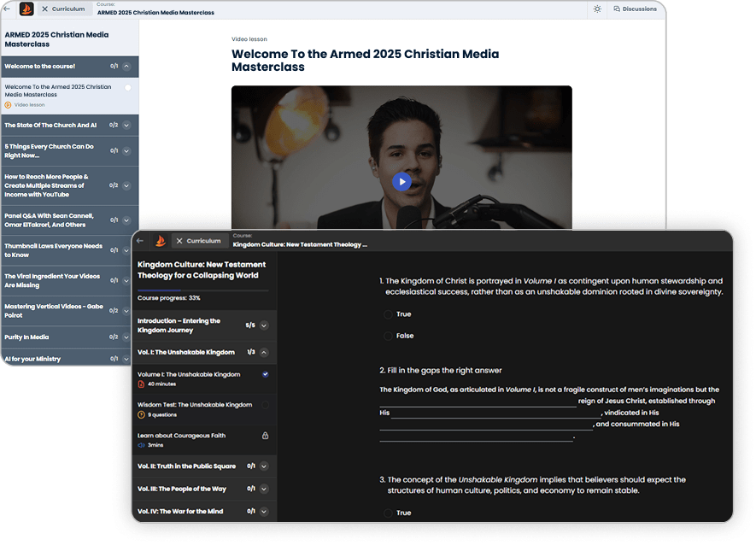
Task: Open the Discussions panel
Action: pos(636,9)
